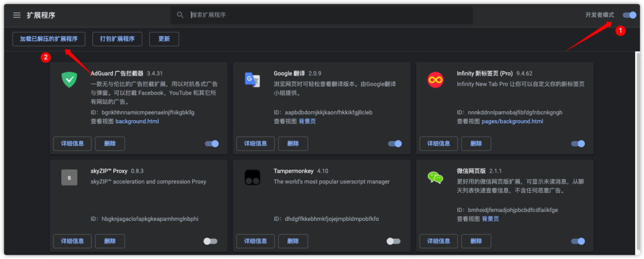
Task: Click "The world's most popular userscript manager" text
Action: click(x=332, y=182)
